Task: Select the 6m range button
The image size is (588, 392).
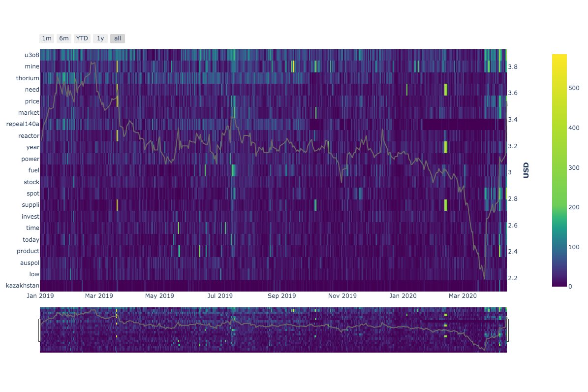Action: (64, 38)
